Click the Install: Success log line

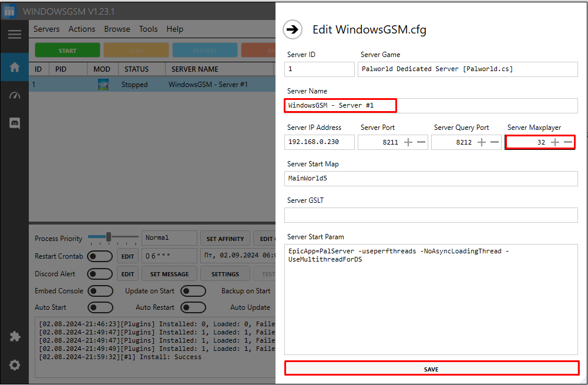point(120,357)
